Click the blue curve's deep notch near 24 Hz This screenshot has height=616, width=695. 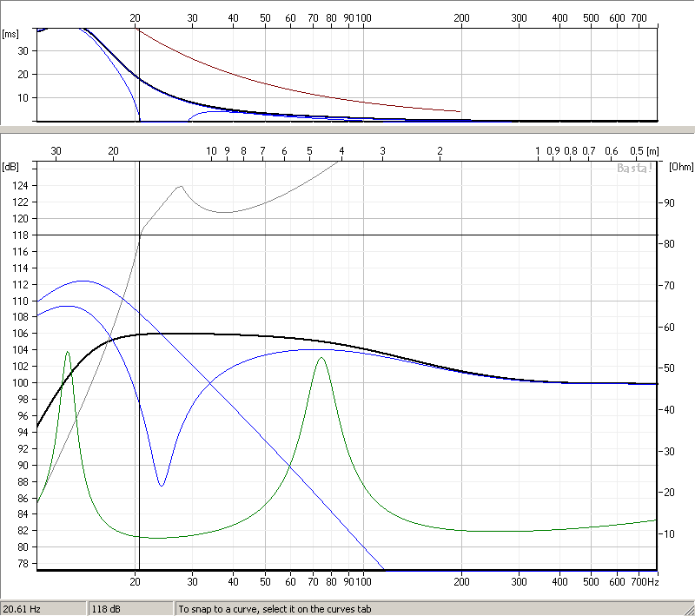162,485
